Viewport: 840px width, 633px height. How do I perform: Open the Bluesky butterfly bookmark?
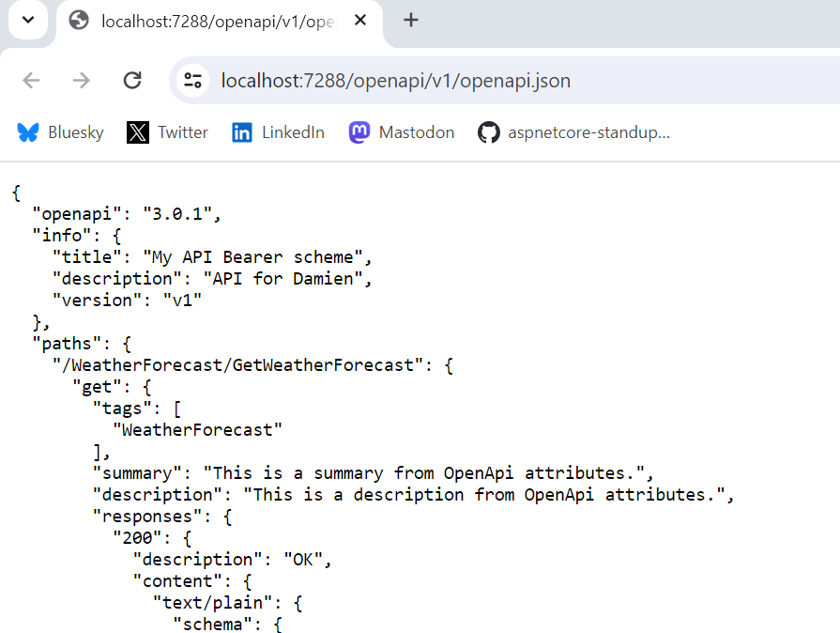pos(61,132)
